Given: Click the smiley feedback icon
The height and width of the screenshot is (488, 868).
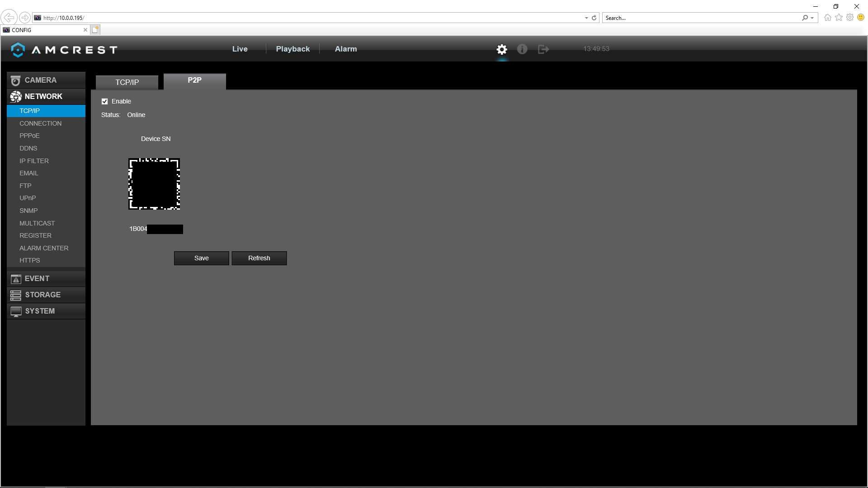Looking at the screenshot, I should point(861,17).
